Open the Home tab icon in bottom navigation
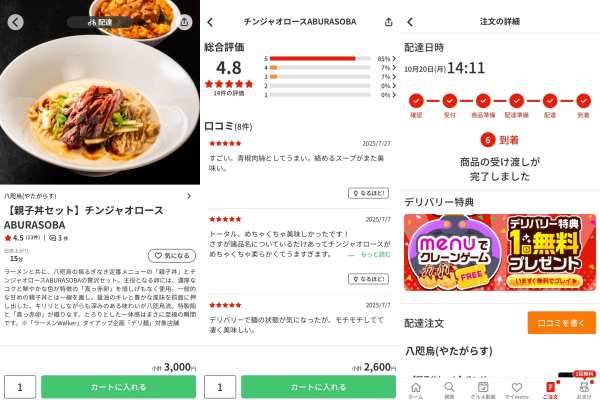This screenshot has width=600, height=400. pos(416,390)
